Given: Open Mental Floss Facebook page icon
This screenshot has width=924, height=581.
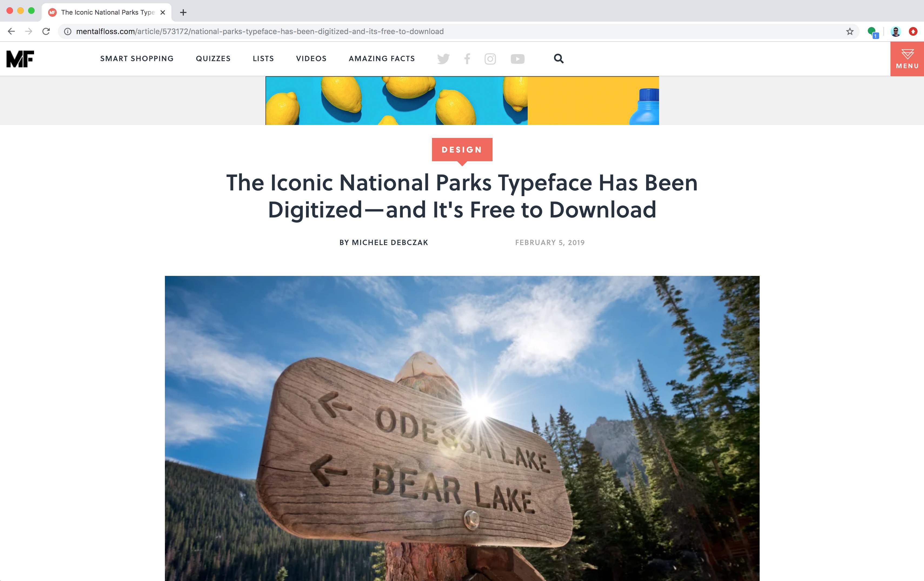Looking at the screenshot, I should 467,59.
